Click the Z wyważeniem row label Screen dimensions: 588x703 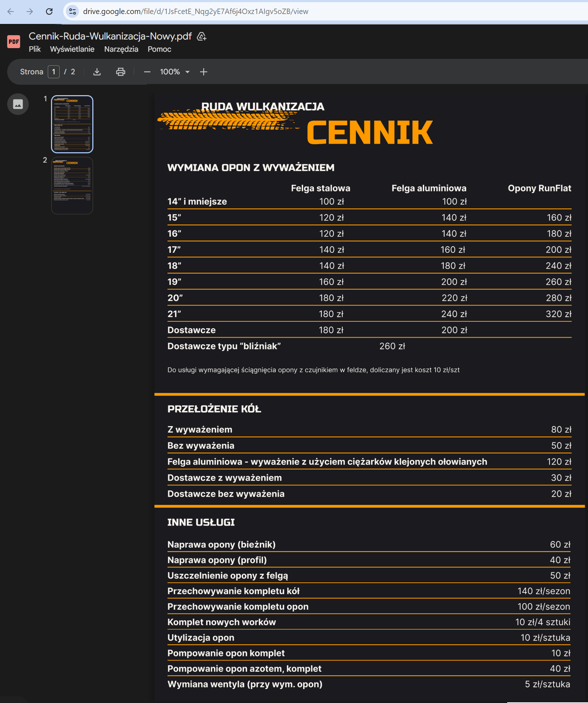tap(200, 429)
